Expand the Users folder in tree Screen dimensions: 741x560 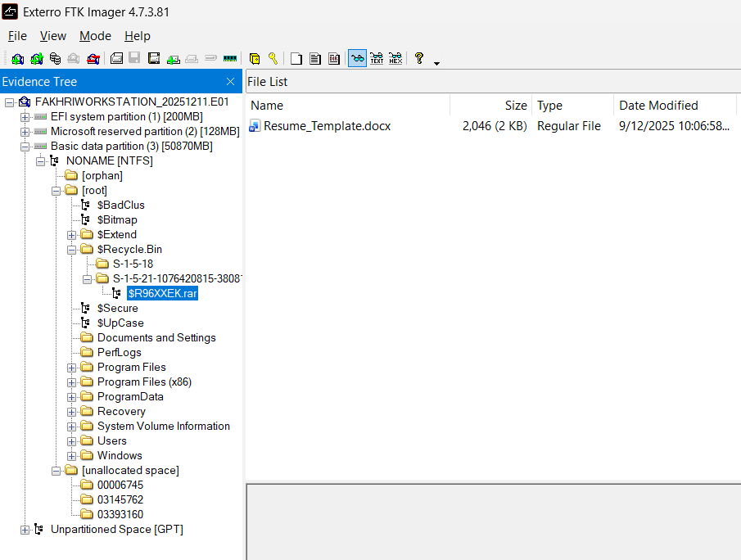click(x=72, y=440)
